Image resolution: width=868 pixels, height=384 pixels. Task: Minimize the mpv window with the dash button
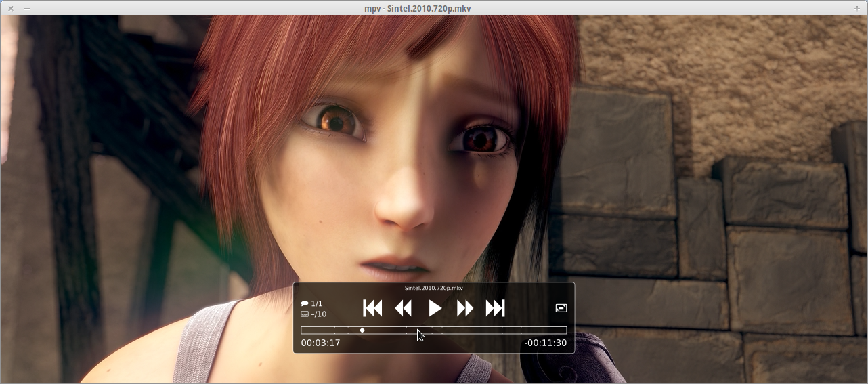pyautogui.click(x=26, y=8)
